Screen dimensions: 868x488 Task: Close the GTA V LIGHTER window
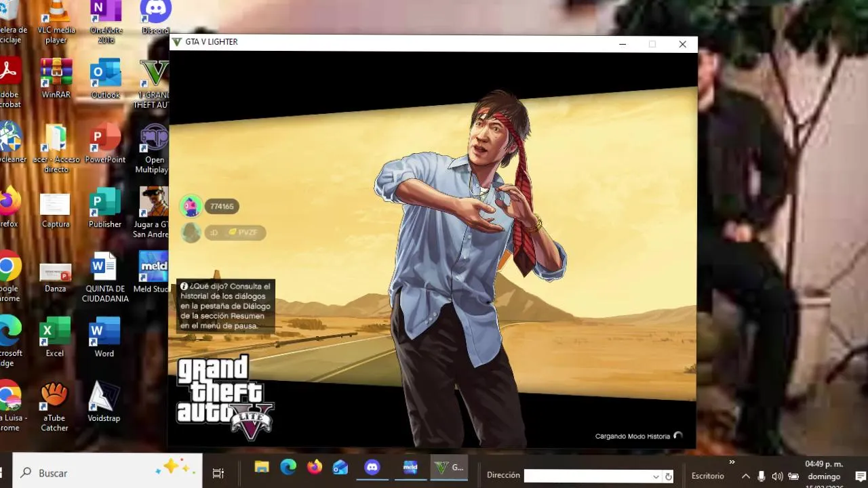(682, 44)
